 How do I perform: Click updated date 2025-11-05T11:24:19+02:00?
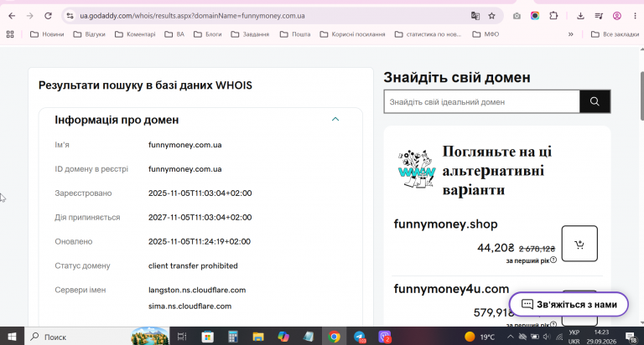tap(200, 242)
